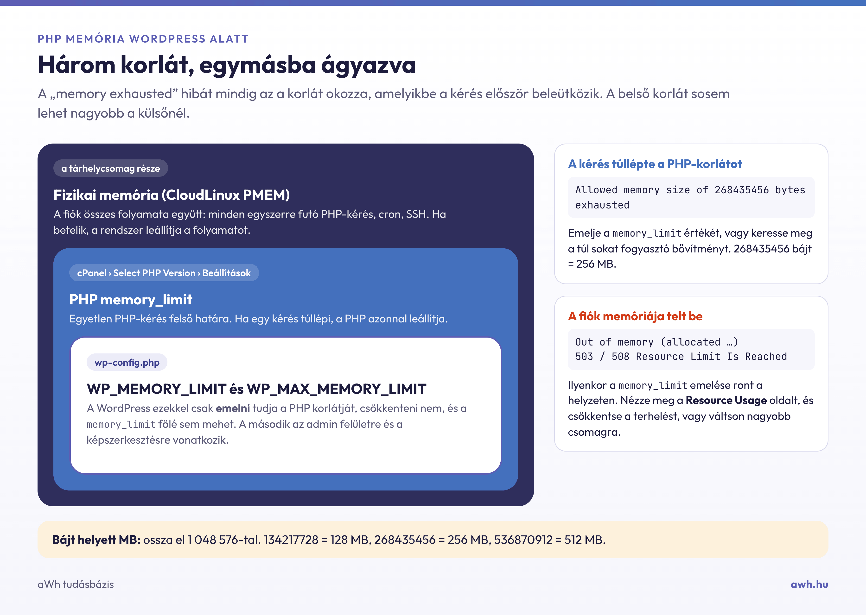Select the 'PHP memory_limit' heading

coord(131,300)
